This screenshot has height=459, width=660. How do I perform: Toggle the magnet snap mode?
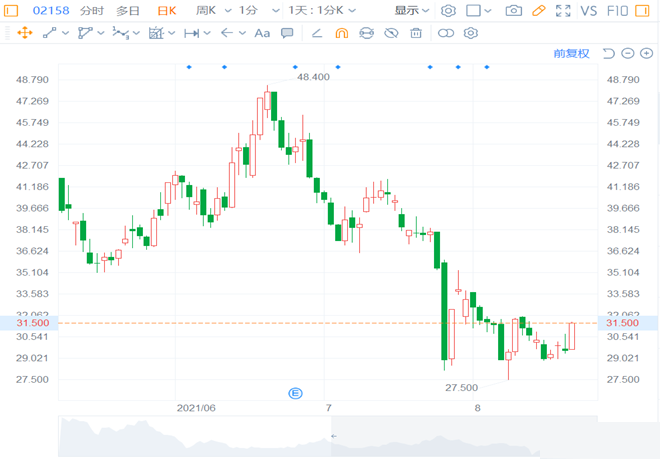[341, 33]
